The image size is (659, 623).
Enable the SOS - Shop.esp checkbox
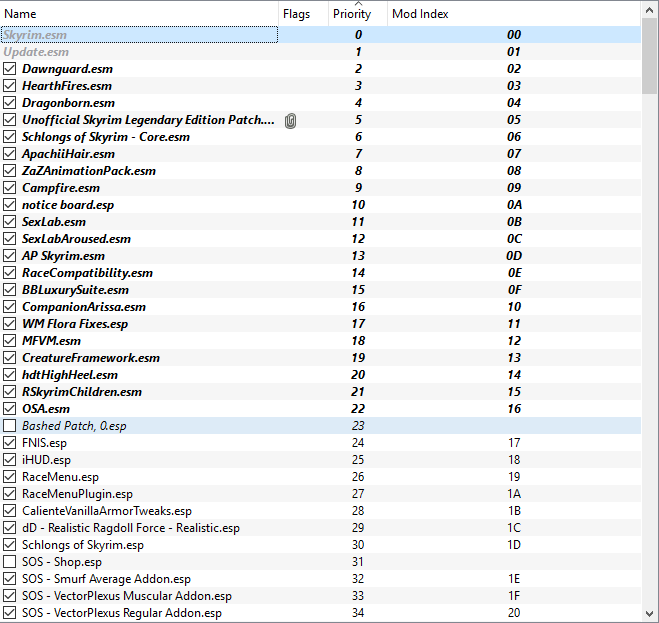(10, 562)
